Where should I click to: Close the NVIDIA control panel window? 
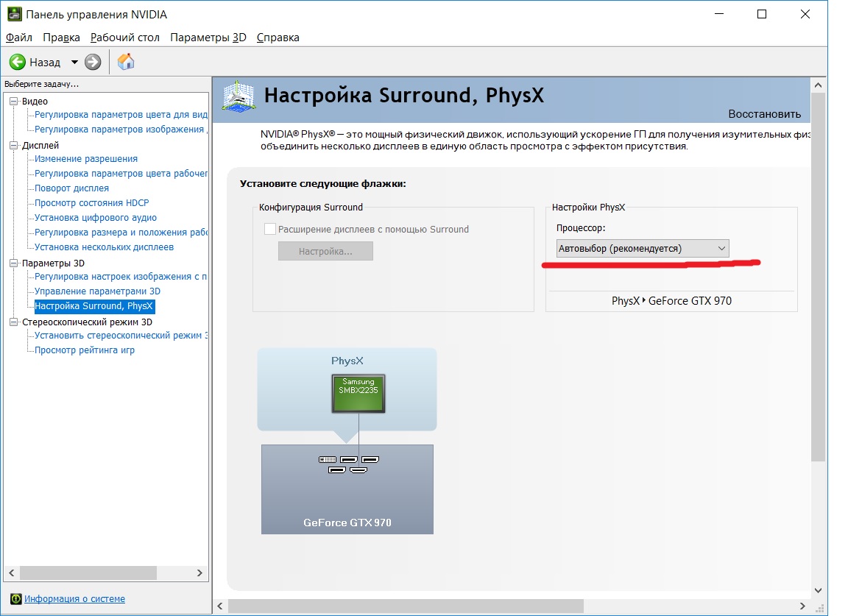click(x=805, y=14)
